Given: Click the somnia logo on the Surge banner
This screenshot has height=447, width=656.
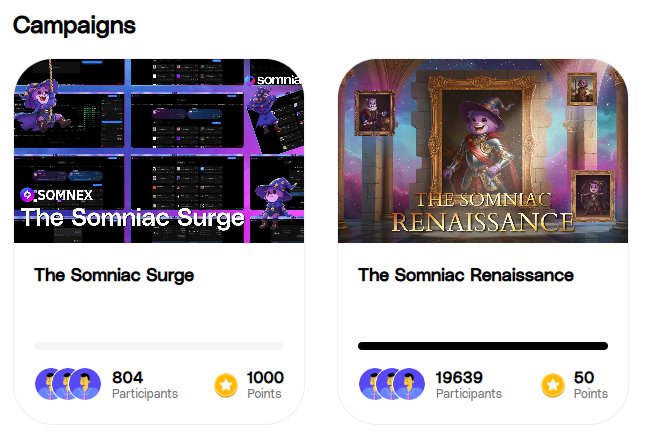Looking at the screenshot, I should [x=274, y=78].
